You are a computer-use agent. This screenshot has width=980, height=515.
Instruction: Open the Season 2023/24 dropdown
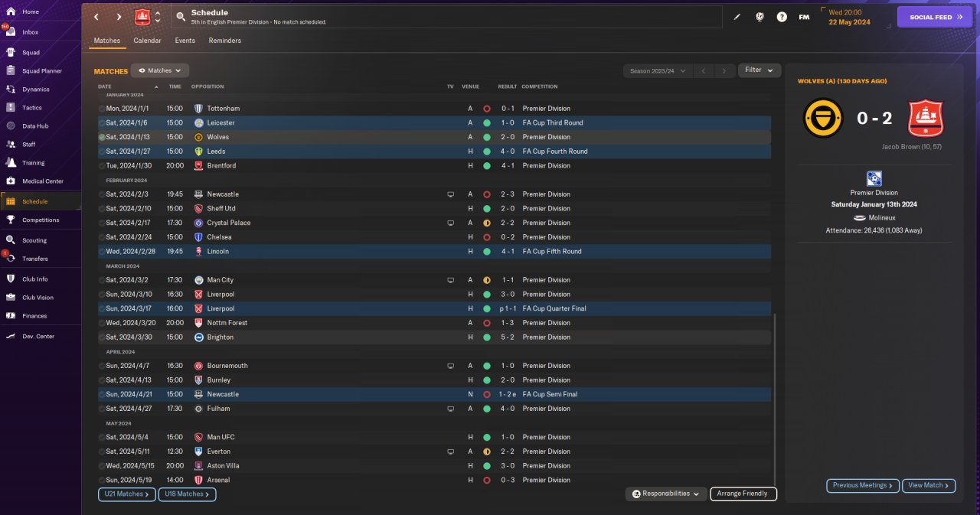coord(658,70)
